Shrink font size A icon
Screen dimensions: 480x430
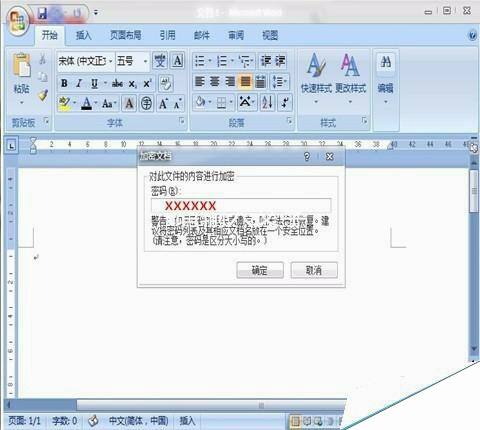click(178, 104)
